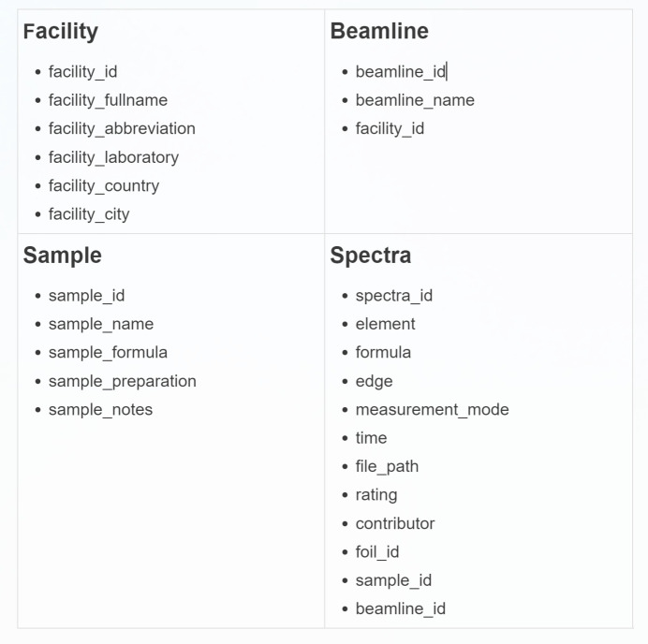Click beamline_name in Beamline cell
The height and width of the screenshot is (644, 648).
(415, 100)
